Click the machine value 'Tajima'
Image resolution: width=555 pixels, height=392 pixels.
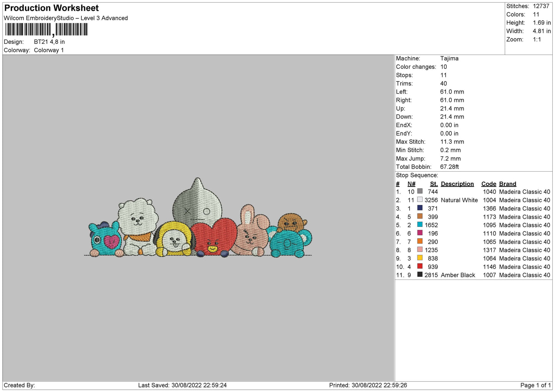pyautogui.click(x=449, y=58)
